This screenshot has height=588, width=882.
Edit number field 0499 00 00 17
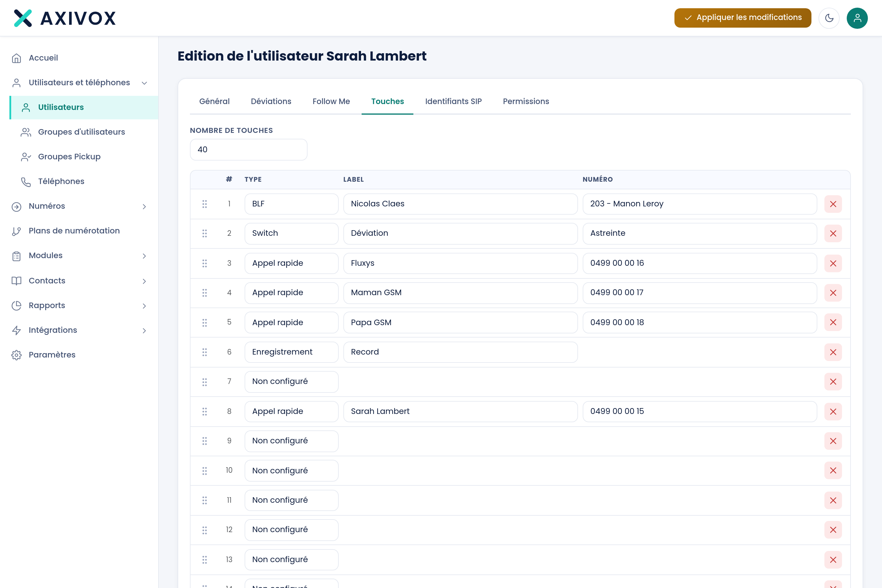(x=700, y=293)
